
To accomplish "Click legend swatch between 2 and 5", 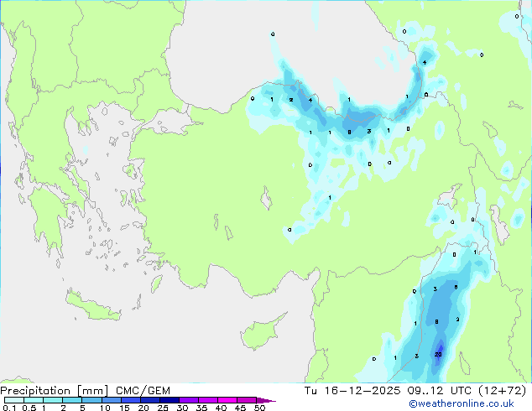I will point(72,400).
